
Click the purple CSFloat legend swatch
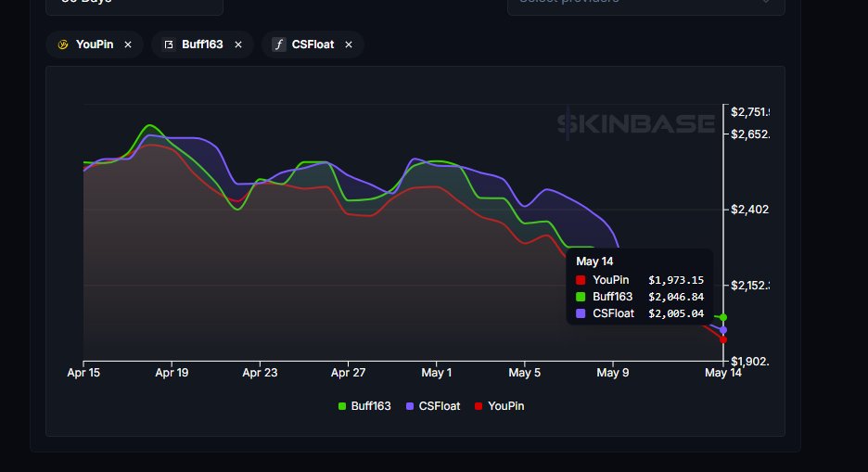coord(410,406)
